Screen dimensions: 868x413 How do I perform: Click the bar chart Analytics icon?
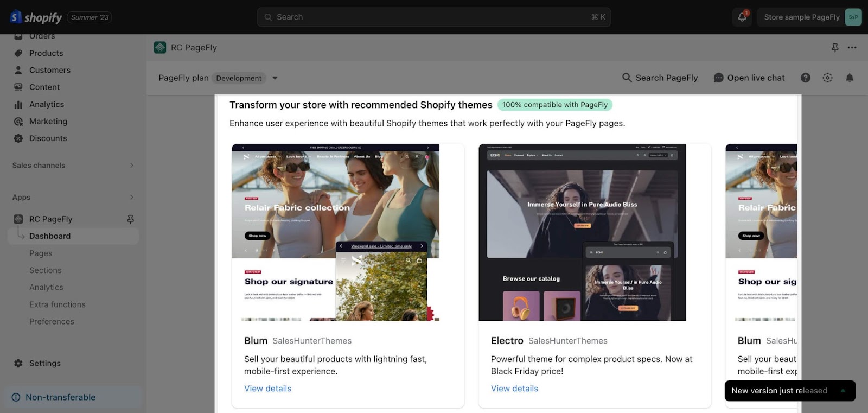tap(18, 104)
